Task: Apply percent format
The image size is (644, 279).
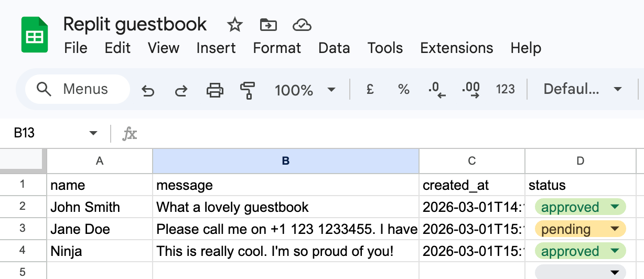Action: [403, 90]
